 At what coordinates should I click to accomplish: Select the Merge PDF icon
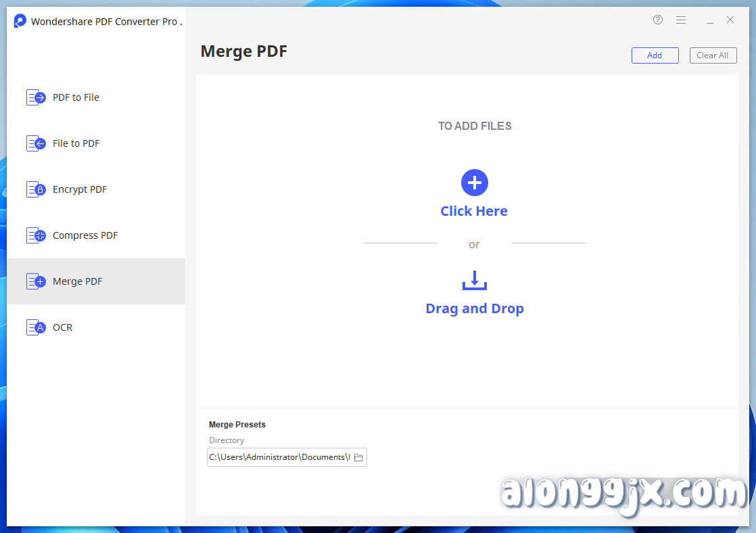click(x=36, y=281)
